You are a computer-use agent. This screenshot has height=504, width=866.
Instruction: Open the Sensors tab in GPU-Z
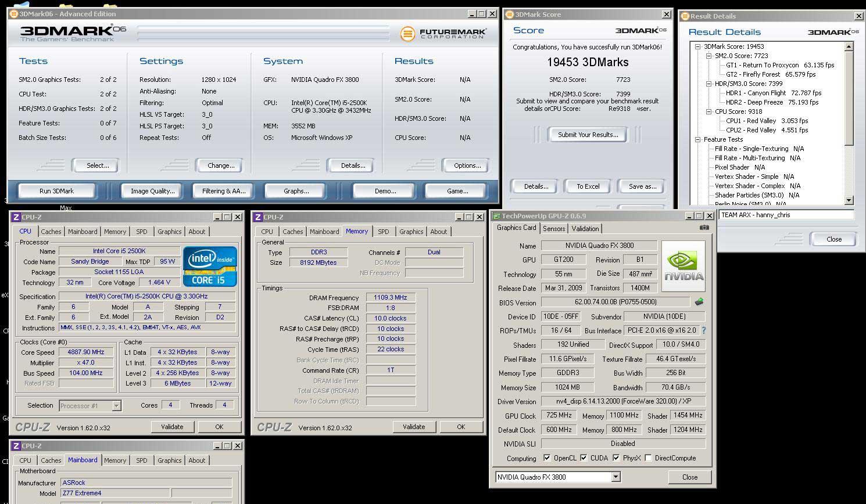coord(554,228)
